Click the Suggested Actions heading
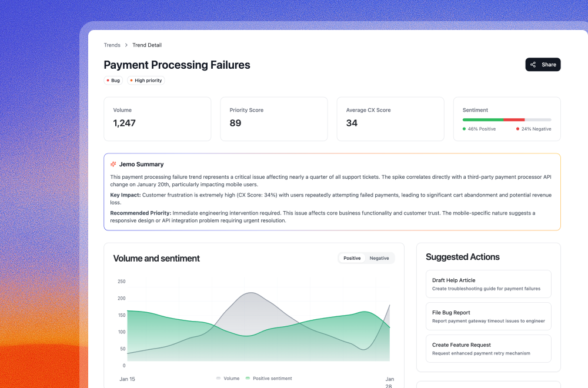This screenshot has width=588, height=388. tap(462, 257)
